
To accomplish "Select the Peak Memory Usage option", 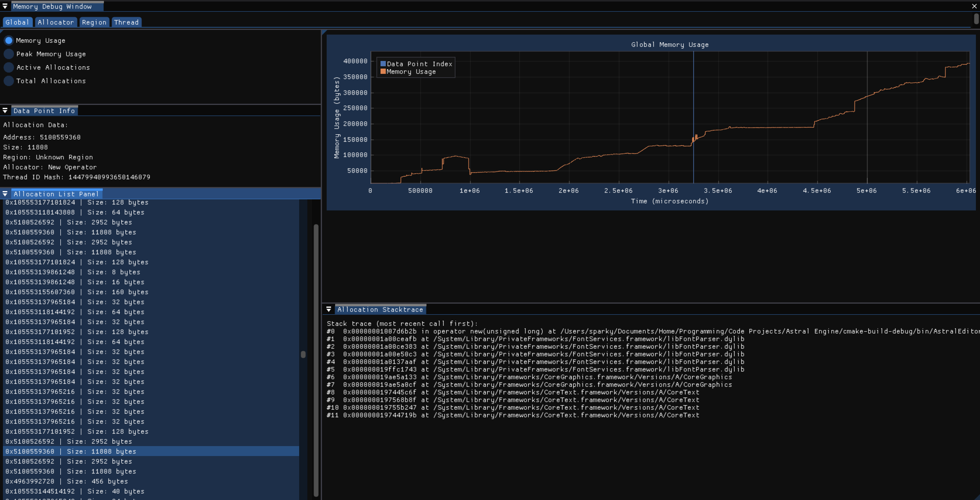I will tap(8, 54).
